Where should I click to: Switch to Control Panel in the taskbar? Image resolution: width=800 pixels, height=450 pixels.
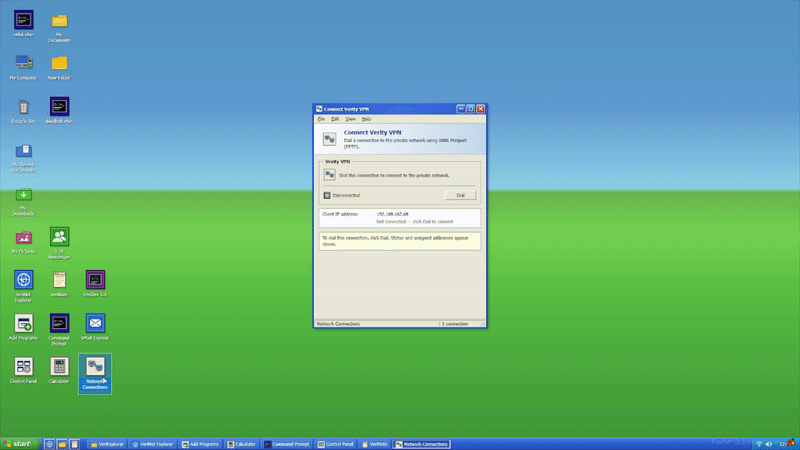tap(336, 444)
